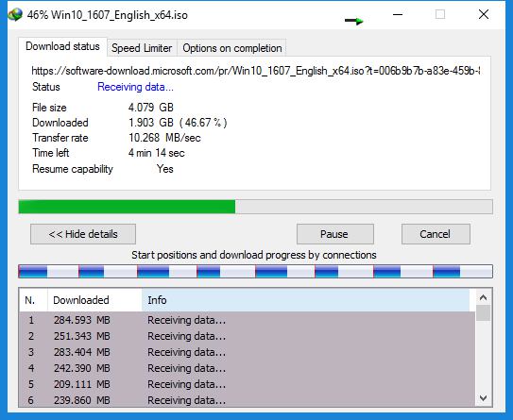Viewport: 513px width, 420px height.
Task: Click the green arrow icon in title bar
Action: (354, 21)
